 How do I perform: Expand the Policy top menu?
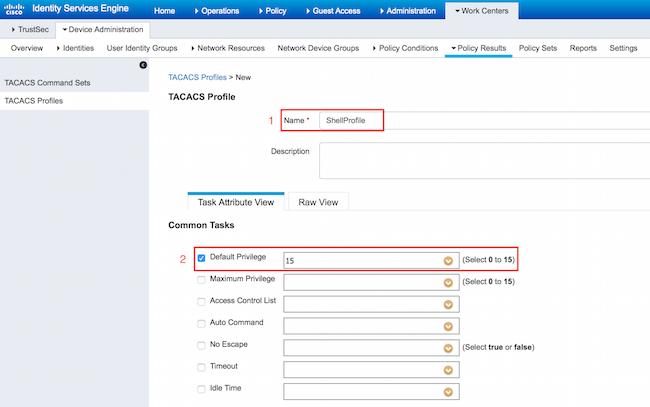pyautogui.click(x=273, y=11)
